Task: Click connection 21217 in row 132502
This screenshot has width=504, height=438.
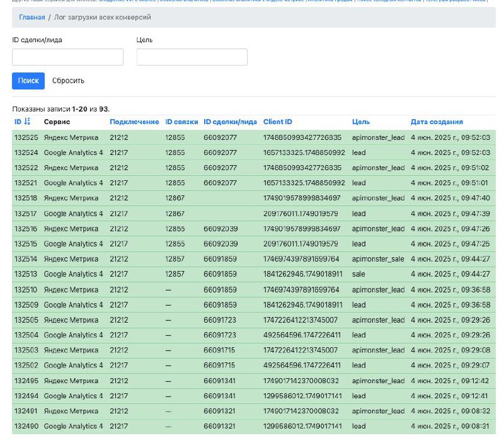Action: 119,366
